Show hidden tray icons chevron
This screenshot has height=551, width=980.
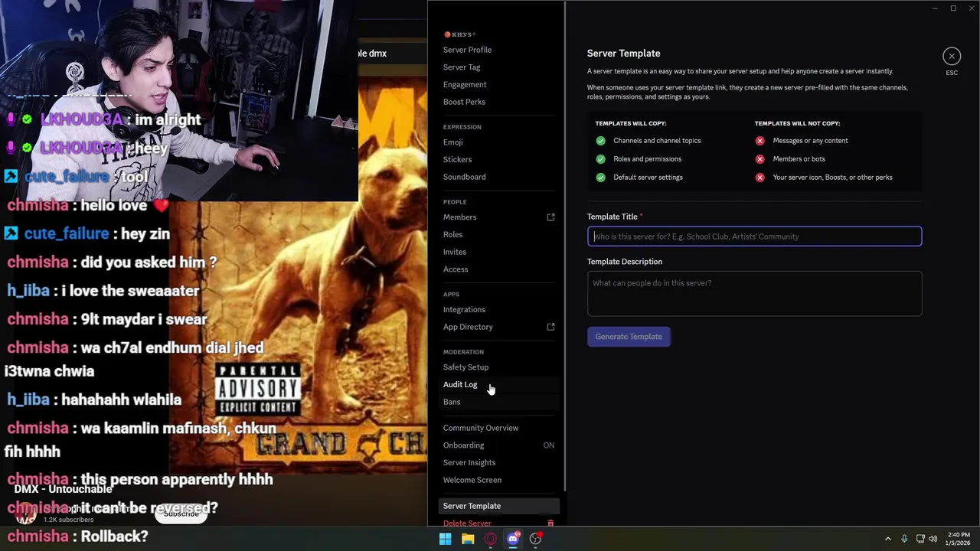(888, 539)
